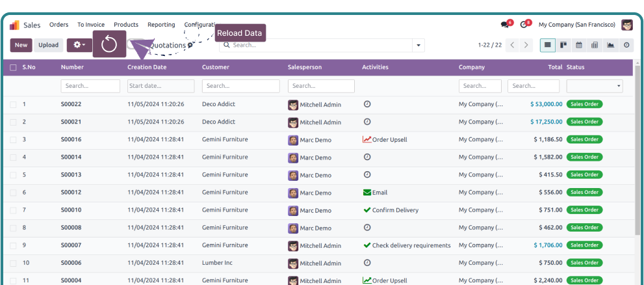The width and height of the screenshot is (644, 285).
Task: Open the Status filter dropdown
Action: pyautogui.click(x=595, y=86)
